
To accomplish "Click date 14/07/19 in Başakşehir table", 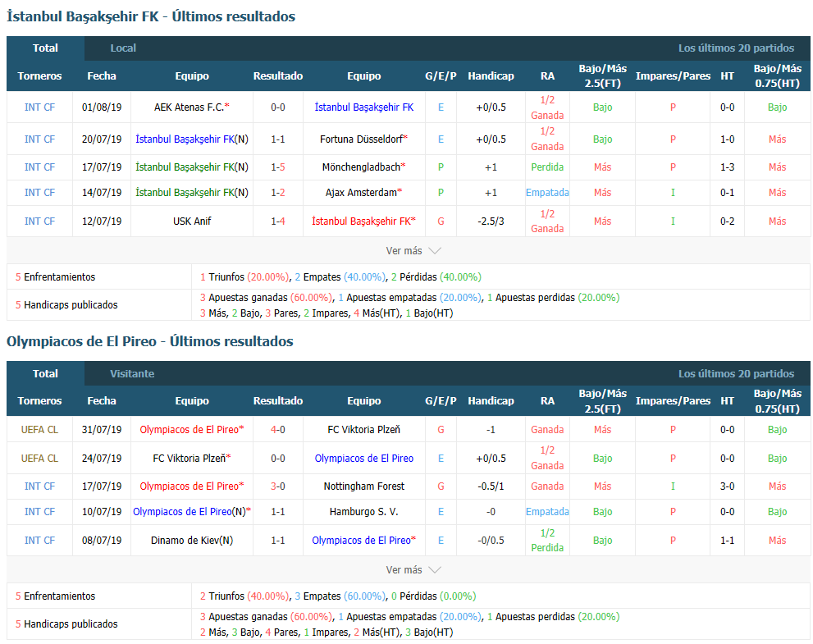I will click(102, 192).
